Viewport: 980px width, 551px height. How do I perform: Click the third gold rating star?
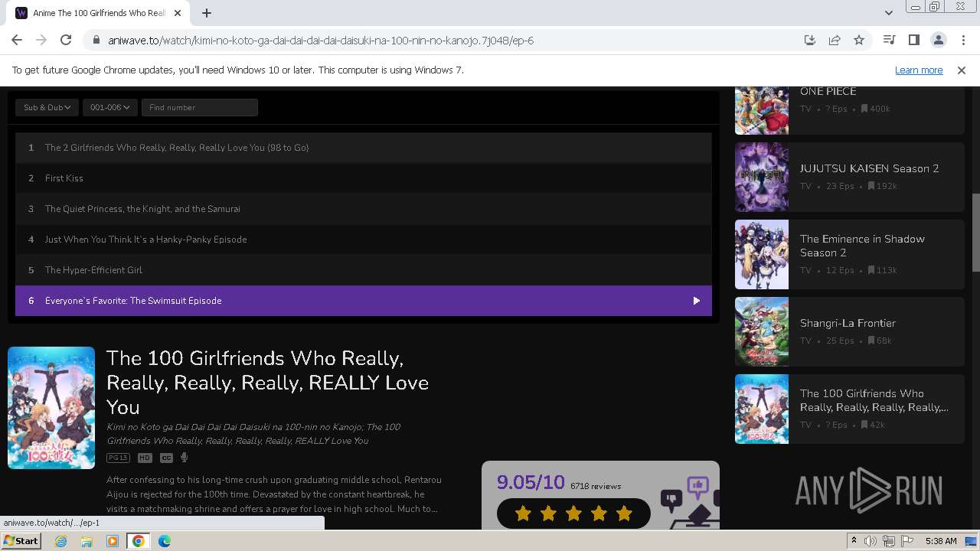point(573,514)
